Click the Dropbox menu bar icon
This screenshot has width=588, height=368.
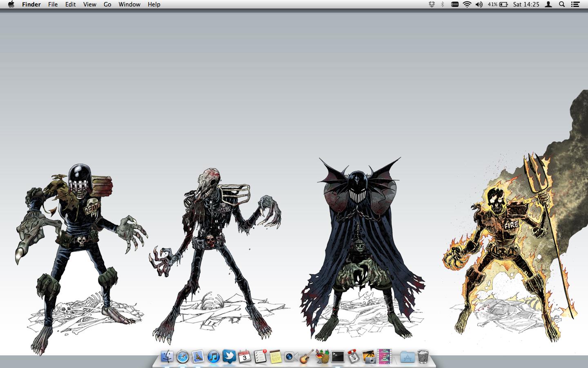point(432,4)
